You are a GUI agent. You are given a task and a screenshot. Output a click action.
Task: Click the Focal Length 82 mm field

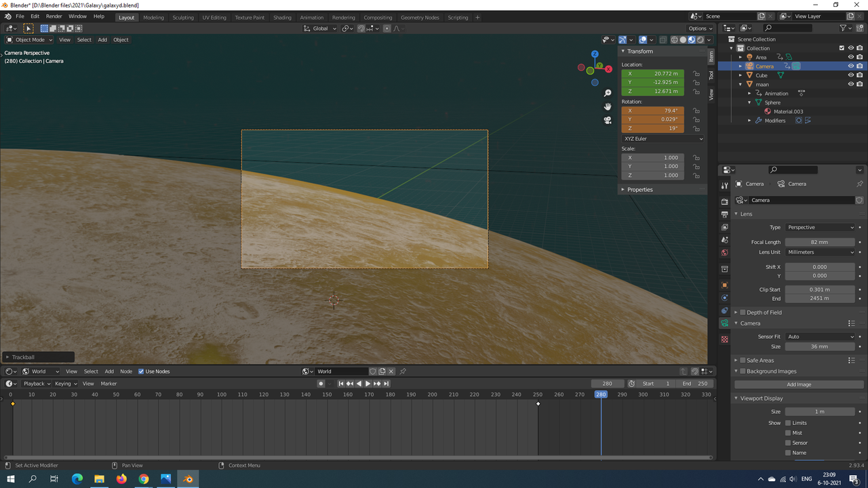pos(819,242)
